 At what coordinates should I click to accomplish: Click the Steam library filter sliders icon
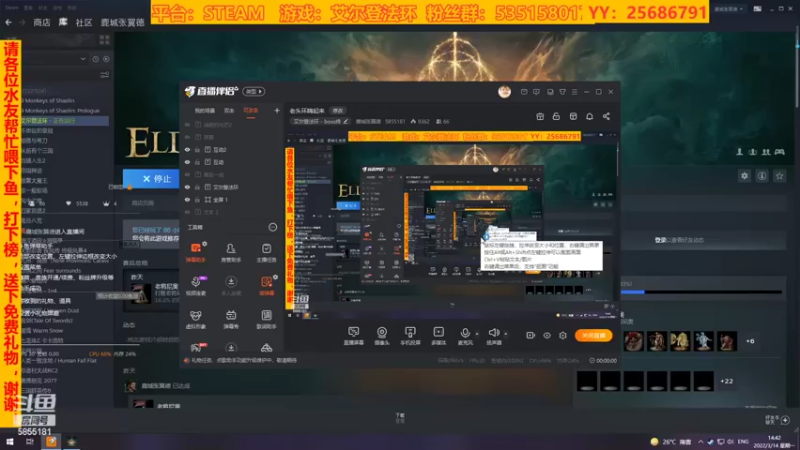click(105, 74)
